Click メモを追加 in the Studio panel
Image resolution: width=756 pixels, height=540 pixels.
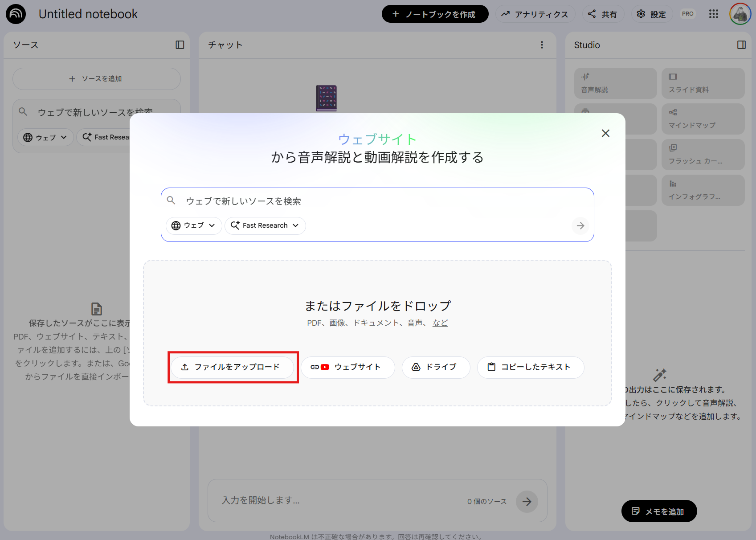[659, 511]
